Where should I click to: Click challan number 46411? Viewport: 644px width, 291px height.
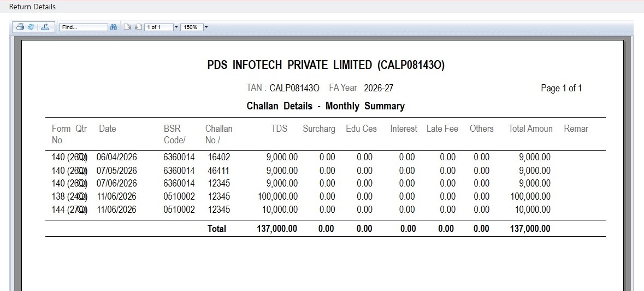(219, 171)
